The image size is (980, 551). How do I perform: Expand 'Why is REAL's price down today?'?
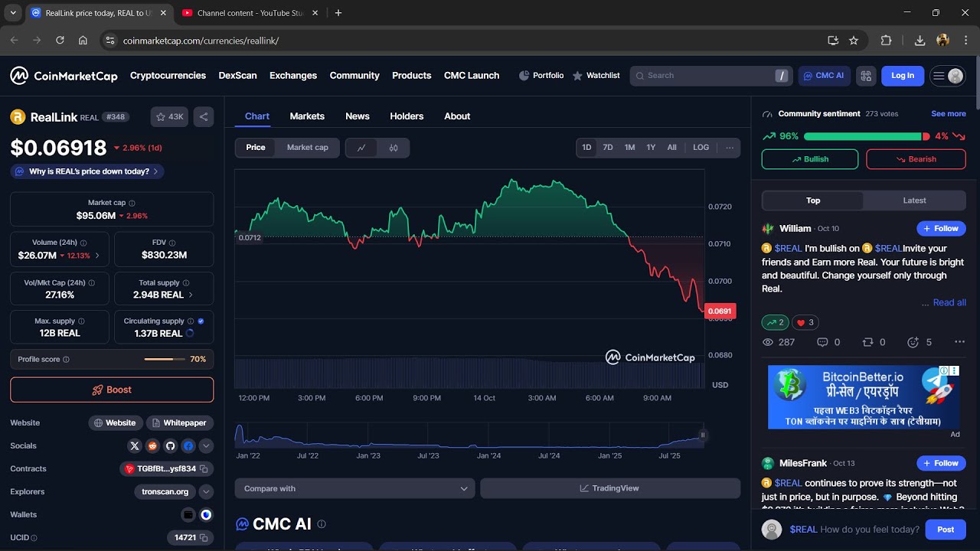[x=87, y=171]
